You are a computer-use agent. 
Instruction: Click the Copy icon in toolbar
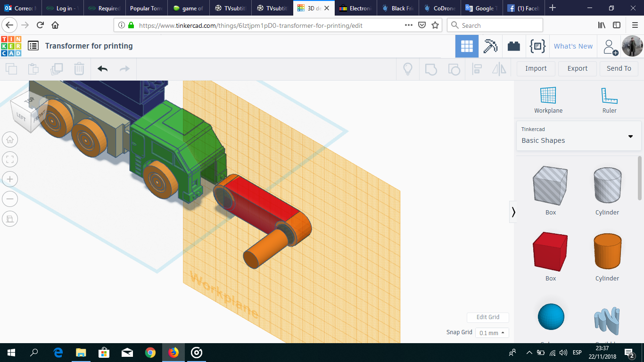pyautogui.click(x=11, y=69)
